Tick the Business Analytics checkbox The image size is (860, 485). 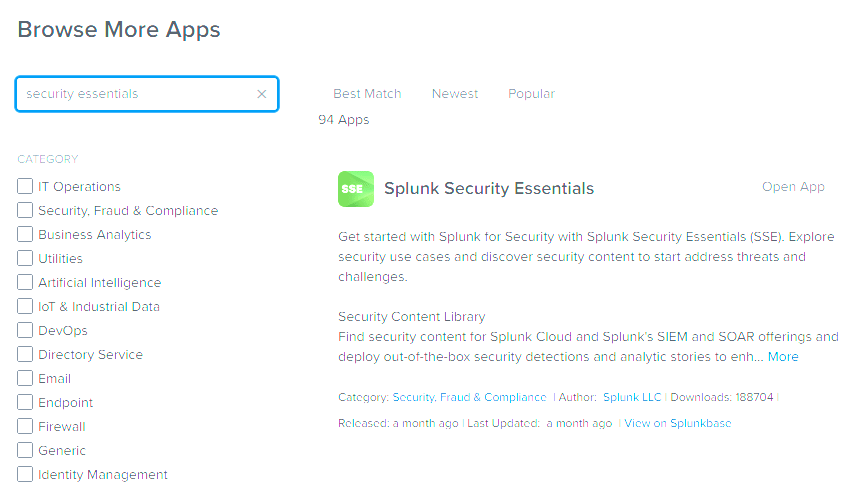[x=25, y=234]
